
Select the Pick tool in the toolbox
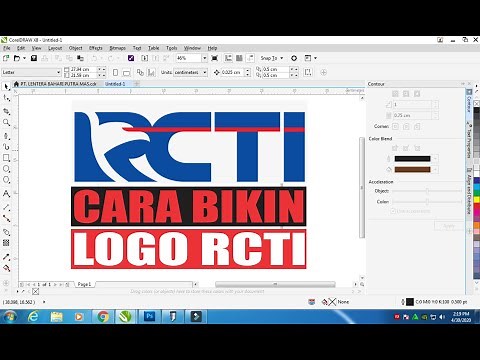tap(6, 87)
